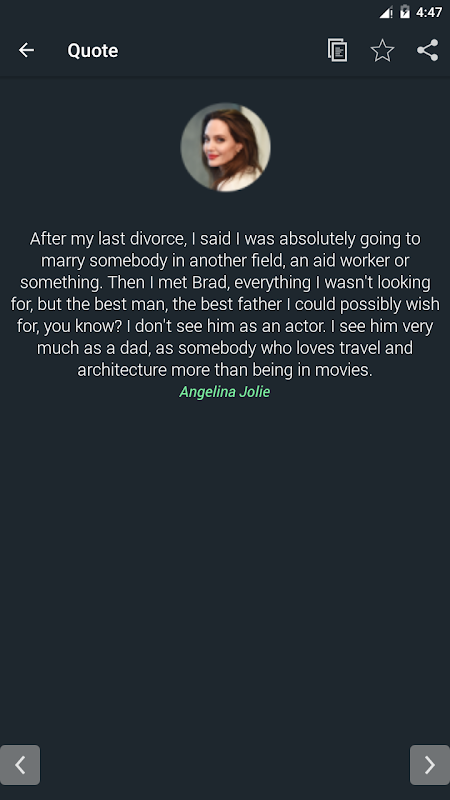The image size is (450, 800).
Task: Mark quote as favorite with star
Action: (382, 50)
